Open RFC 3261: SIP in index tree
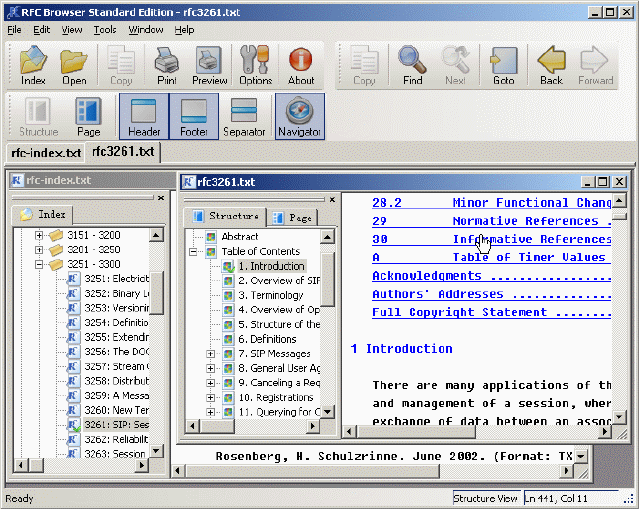The width and height of the screenshot is (639, 509). tap(117, 424)
